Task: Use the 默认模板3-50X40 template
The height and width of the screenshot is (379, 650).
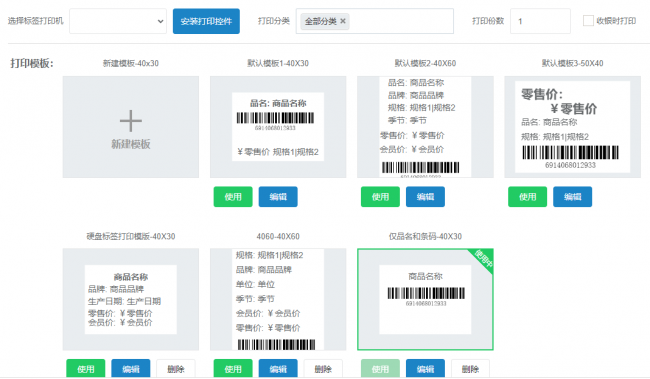Action: [527, 197]
